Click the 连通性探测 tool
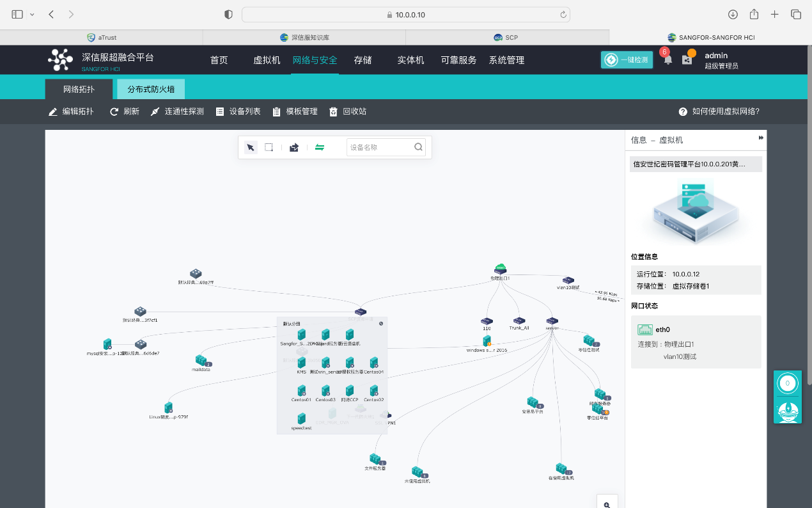812x508 pixels. tap(177, 111)
